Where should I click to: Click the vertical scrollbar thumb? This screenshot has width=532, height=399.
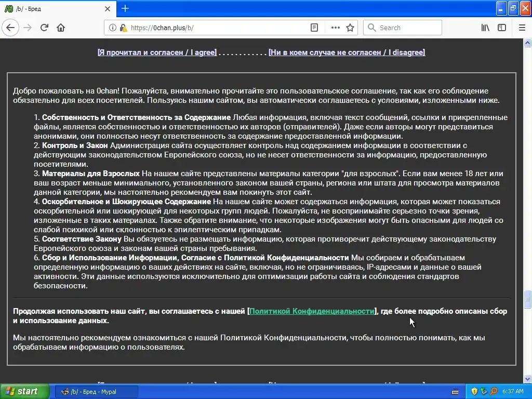coord(528,300)
